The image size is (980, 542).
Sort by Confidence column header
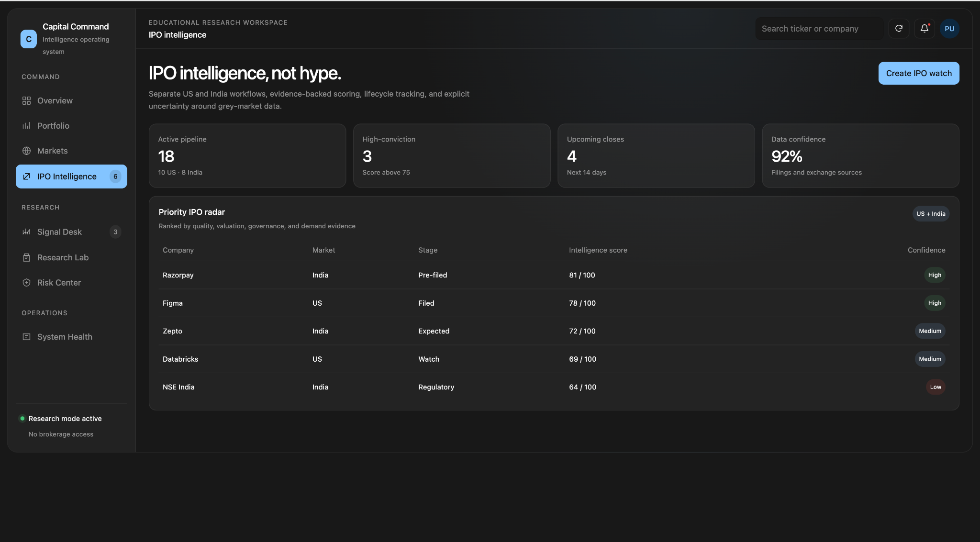click(926, 250)
